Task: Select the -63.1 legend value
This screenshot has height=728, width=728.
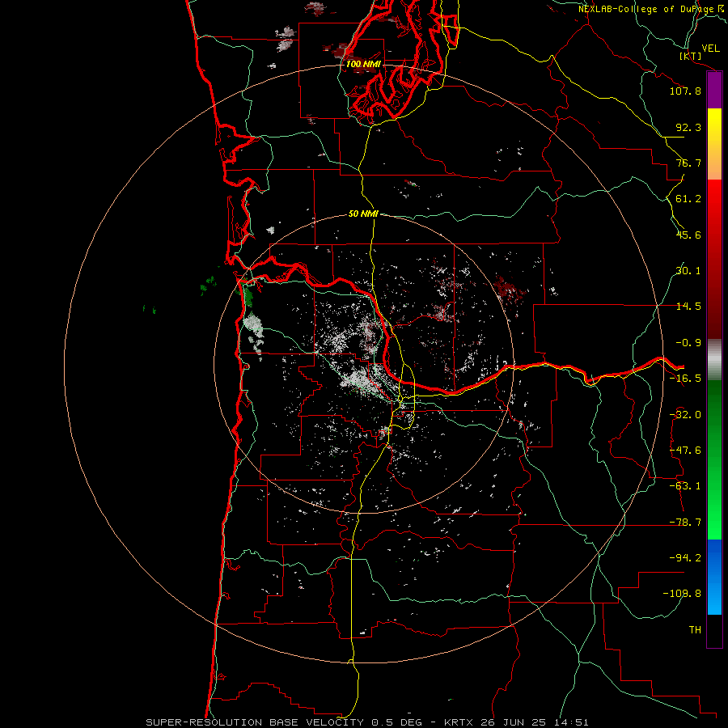Action: pyautogui.click(x=685, y=486)
